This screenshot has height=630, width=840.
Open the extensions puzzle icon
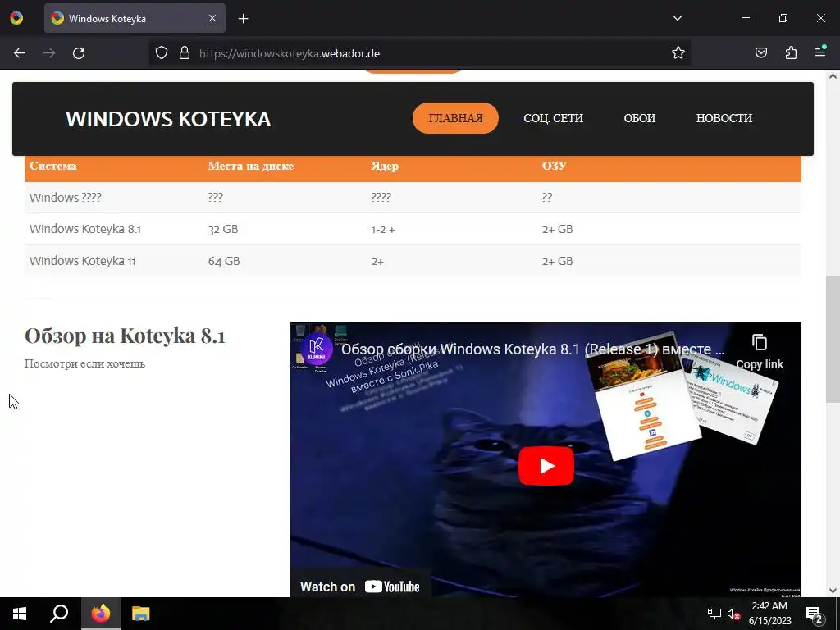(791, 53)
